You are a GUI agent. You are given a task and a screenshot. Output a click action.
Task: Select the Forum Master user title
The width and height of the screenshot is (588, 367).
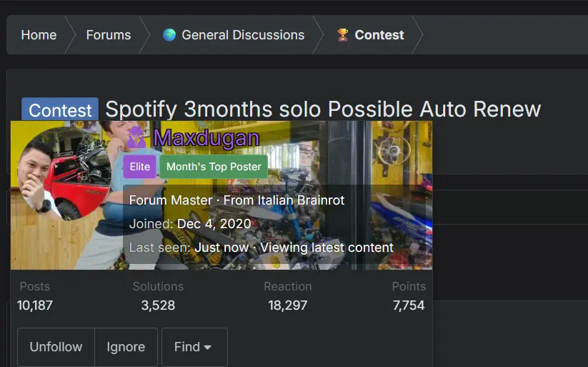[x=171, y=200]
